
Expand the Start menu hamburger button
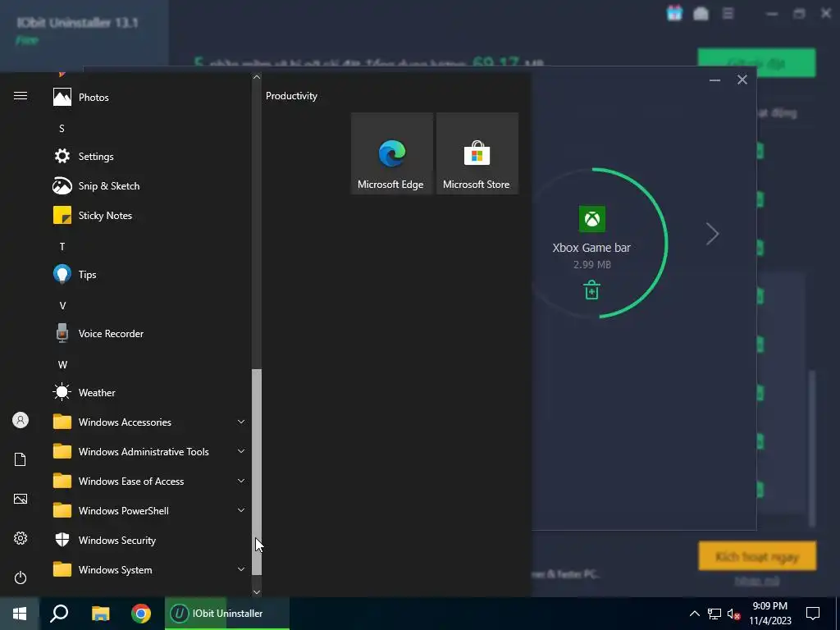[21, 96]
